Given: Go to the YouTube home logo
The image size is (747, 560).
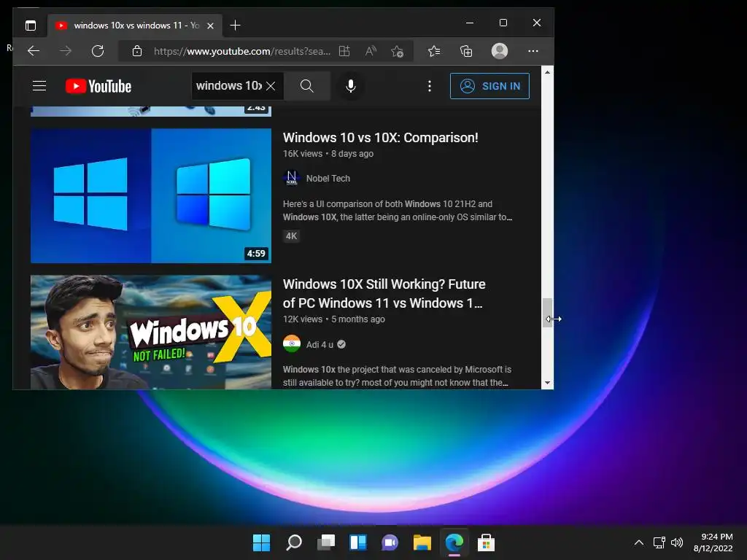Looking at the screenshot, I should (98, 86).
